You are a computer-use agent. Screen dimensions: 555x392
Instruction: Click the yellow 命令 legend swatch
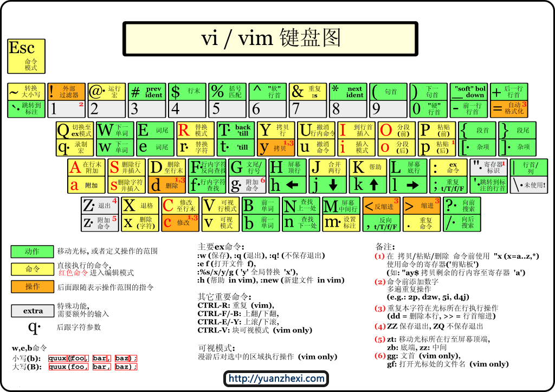32,269
